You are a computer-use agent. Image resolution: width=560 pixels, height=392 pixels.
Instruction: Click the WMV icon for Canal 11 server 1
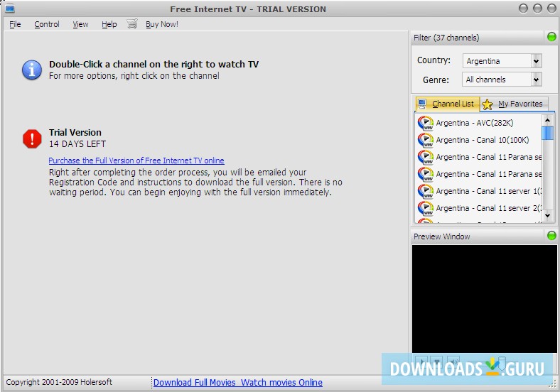426,191
